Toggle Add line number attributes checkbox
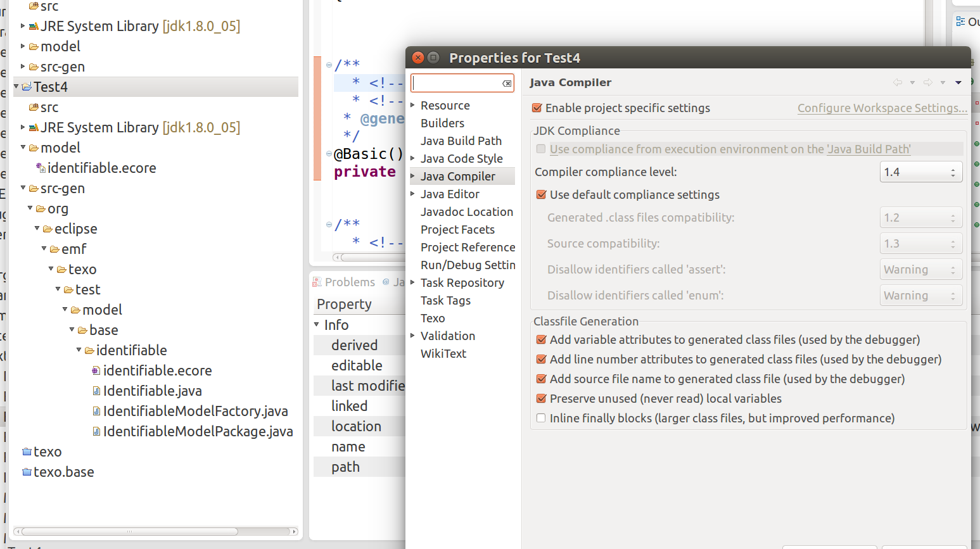The image size is (980, 549). click(542, 359)
